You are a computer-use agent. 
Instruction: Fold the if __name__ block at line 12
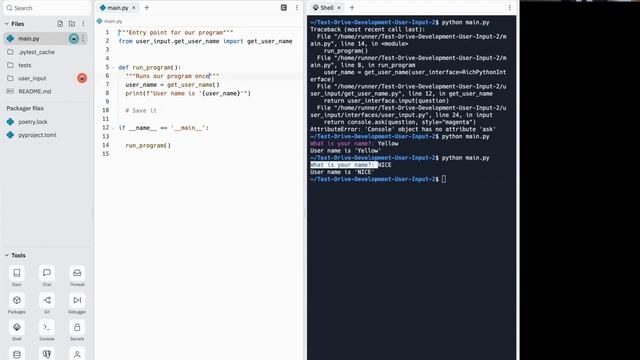click(x=113, y=128)
